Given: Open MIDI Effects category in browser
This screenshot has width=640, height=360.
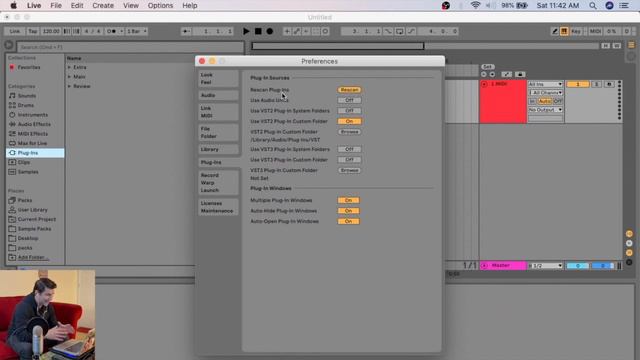Looking at the screenshot, I should pyautogui.click(x=33, y=133).
